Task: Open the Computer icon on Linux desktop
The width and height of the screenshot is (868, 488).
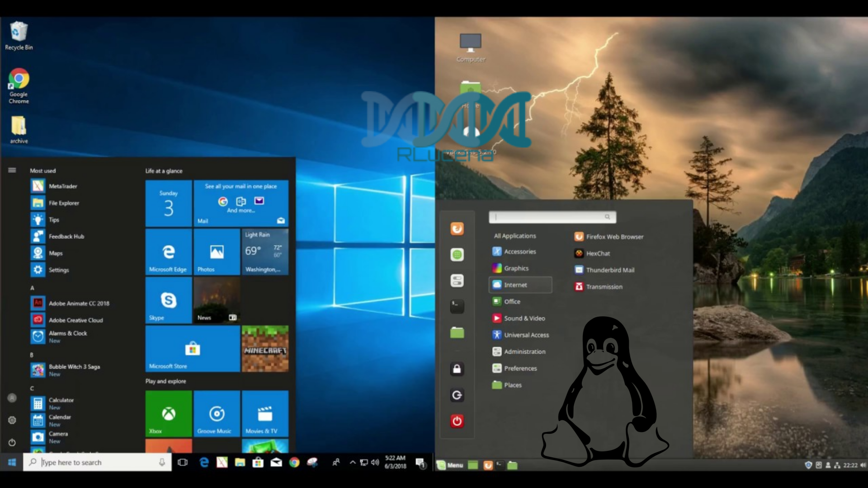Action: pos(471,47)
